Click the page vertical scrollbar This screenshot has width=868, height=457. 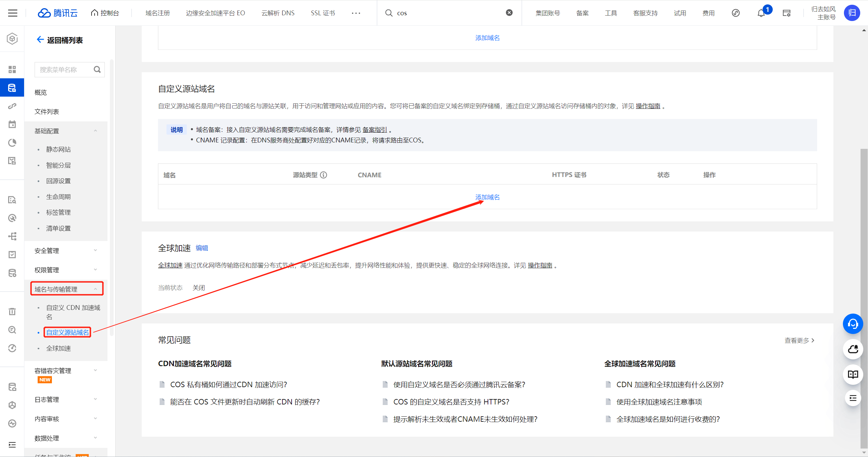[x=864, y=298]
